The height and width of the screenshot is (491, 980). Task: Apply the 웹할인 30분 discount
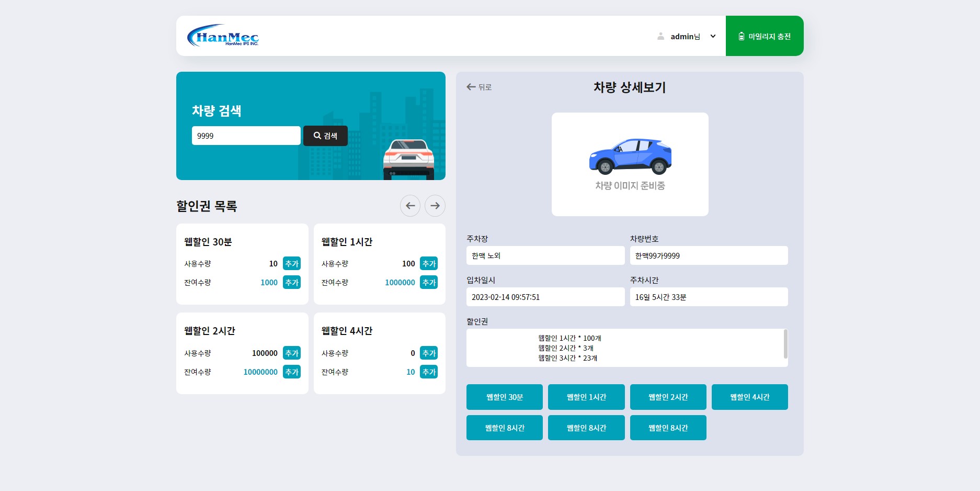[504, 397]
